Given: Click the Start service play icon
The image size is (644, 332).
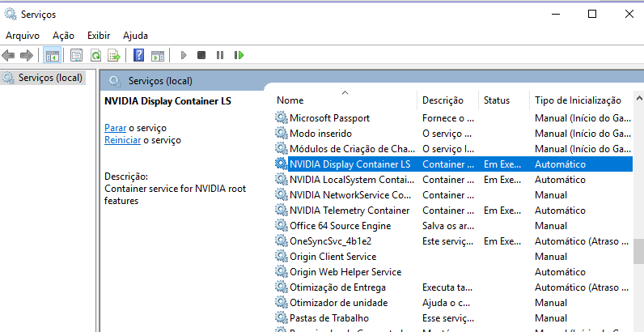Looking at the screenshot, I should tap(184, 55).
